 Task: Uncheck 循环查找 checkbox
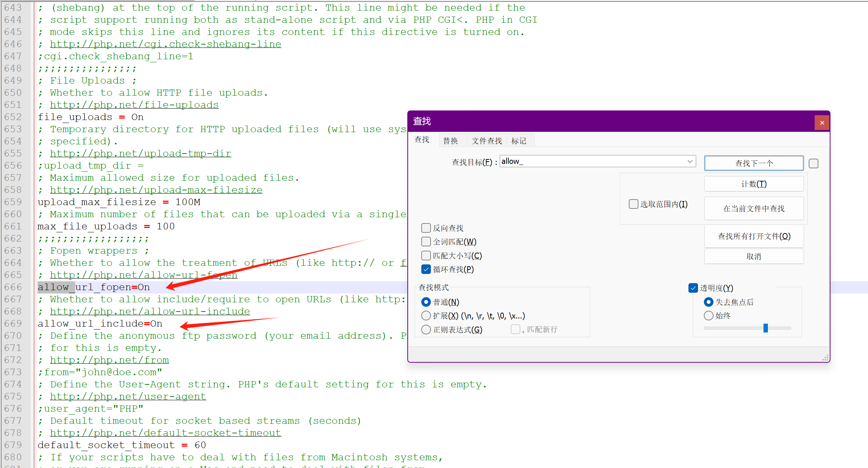pos(426,270)
